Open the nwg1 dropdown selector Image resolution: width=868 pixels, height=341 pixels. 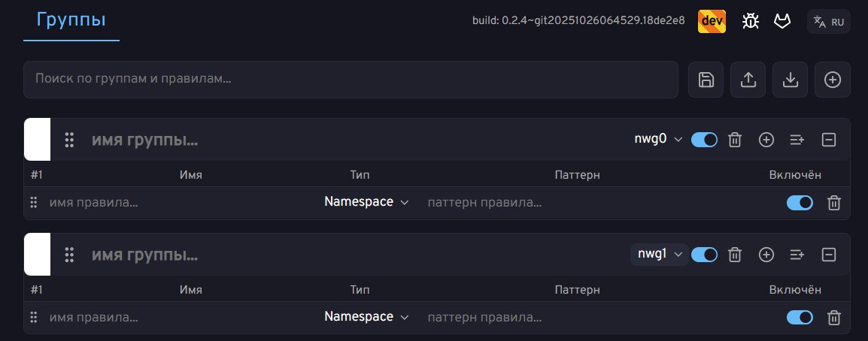click(x=660, y=255)
